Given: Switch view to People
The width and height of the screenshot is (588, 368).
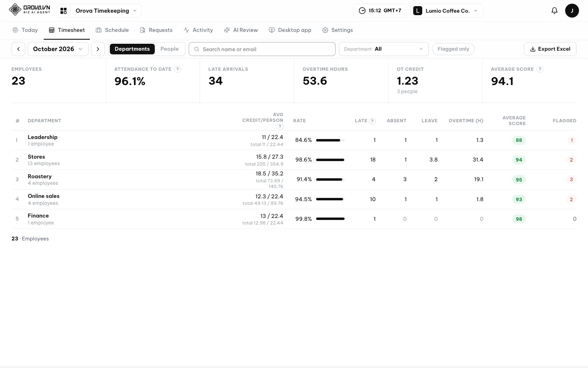Looking at the screenshot, I should point(169,49).
